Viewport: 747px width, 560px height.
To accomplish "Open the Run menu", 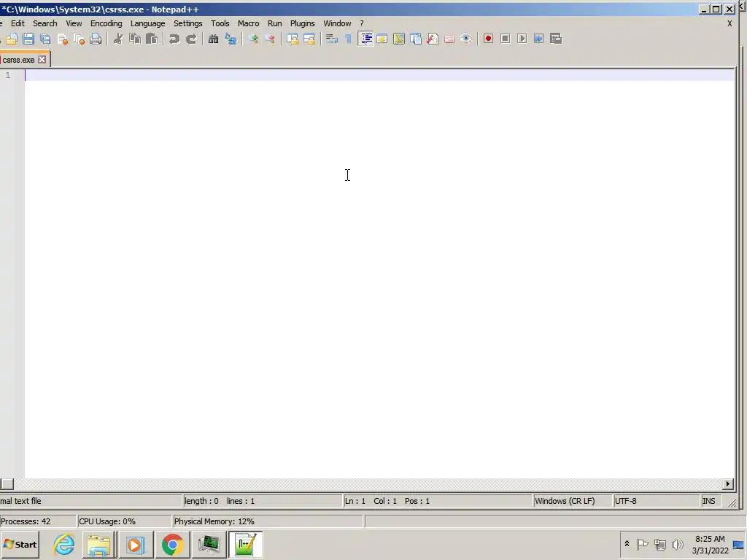I will click(x=274, y=23).
